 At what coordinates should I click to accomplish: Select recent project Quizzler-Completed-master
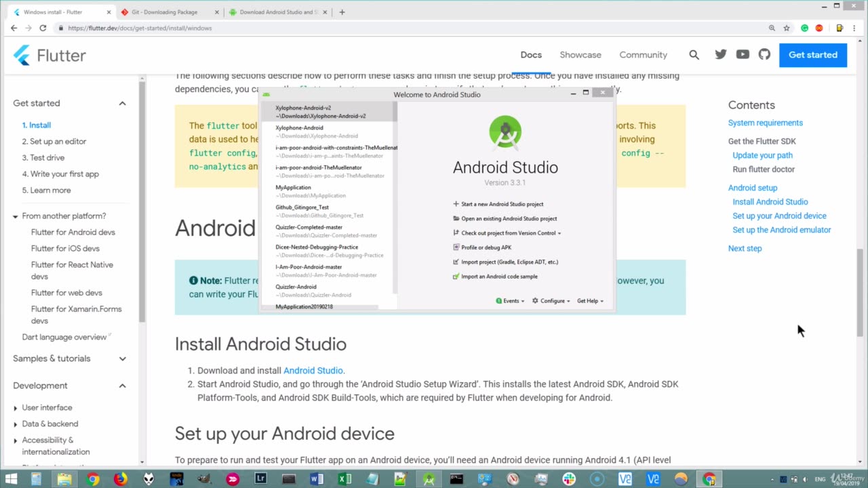(327, 231)
